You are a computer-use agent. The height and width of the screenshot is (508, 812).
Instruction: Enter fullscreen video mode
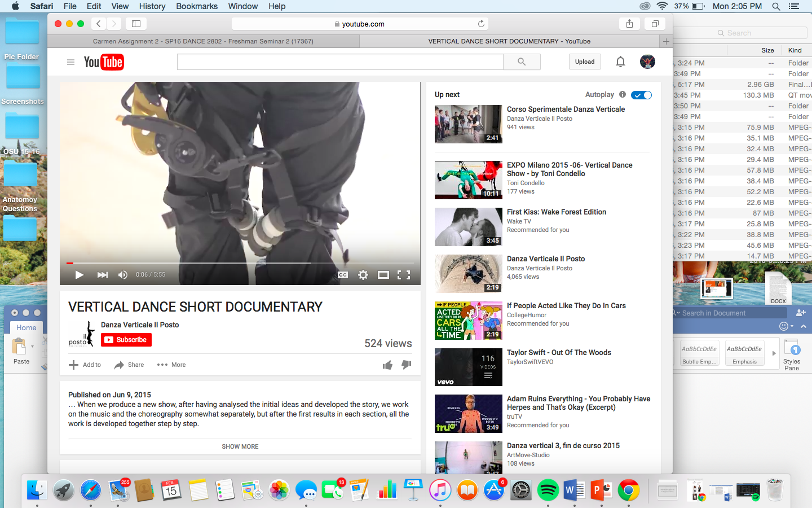[x=404, y=275]
